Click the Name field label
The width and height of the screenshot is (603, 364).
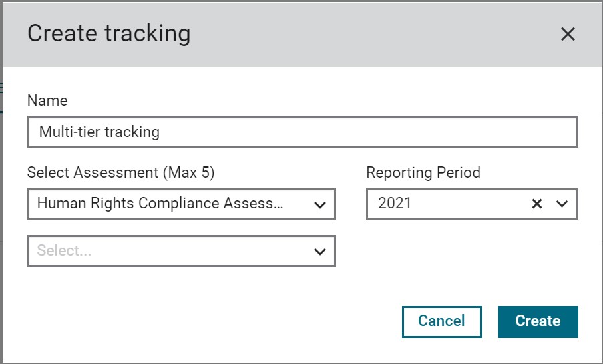(x=47, y=100)
